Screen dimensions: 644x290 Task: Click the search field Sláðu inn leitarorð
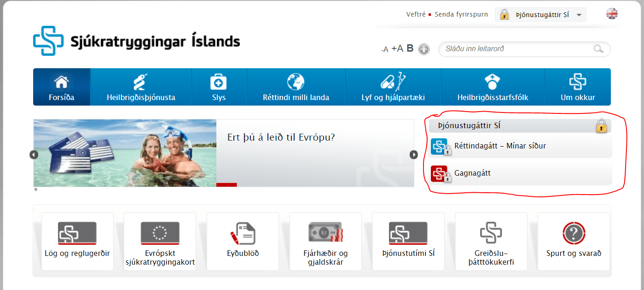(x=524, y=49)
